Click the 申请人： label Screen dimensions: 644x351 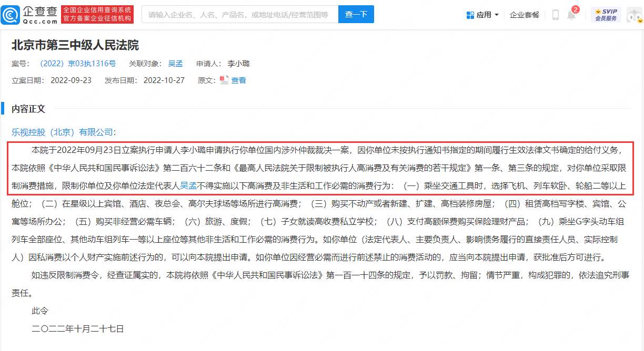(x=208, y=64)
